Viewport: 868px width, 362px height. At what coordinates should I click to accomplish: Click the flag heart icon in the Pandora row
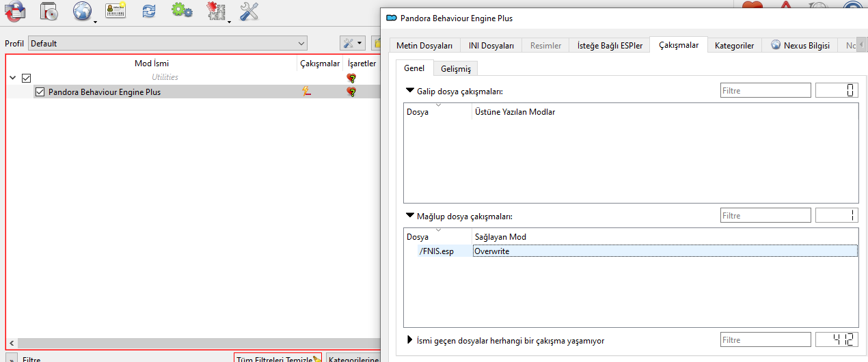coord(351,92)
